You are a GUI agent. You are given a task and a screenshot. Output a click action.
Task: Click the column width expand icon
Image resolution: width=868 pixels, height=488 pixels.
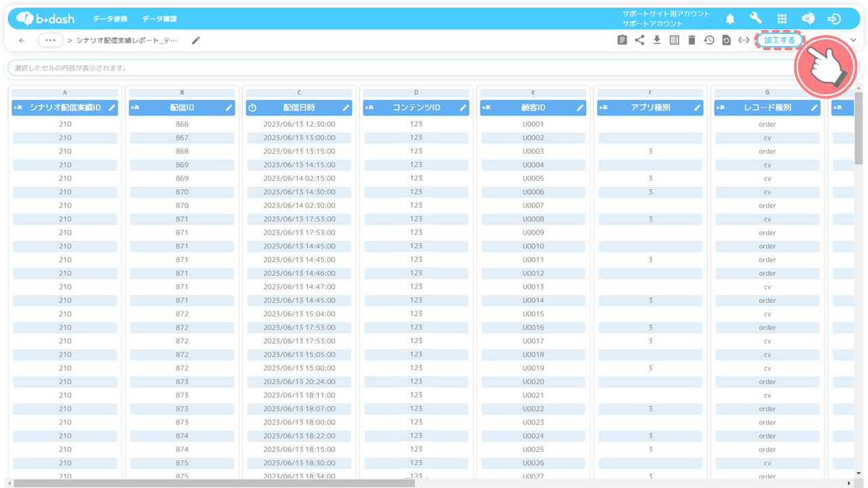point(744,40)
